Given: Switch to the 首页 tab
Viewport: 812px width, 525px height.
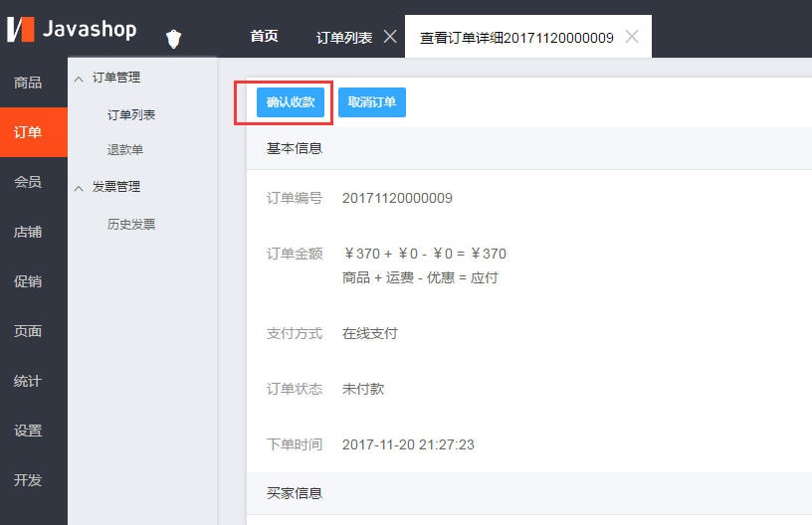Looking at the screenshot, I should coord(264,36).
